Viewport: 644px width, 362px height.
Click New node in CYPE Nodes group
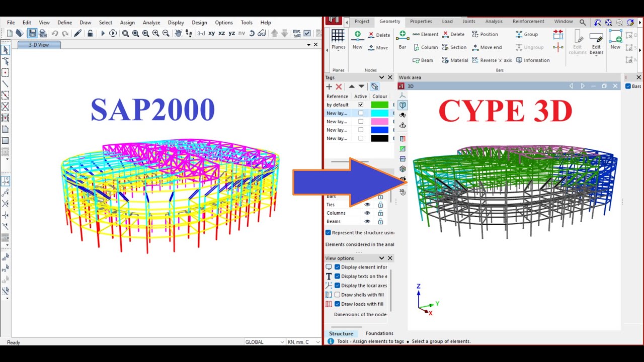[357, 39]
